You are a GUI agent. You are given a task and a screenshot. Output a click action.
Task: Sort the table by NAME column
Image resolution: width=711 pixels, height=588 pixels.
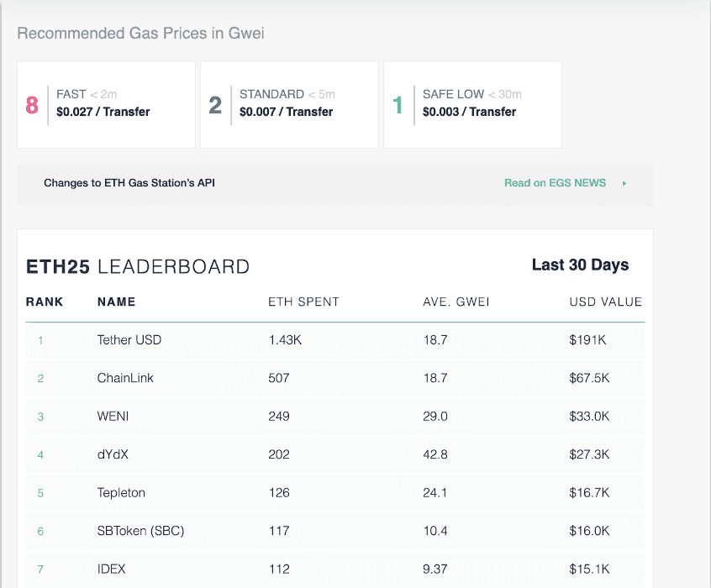pyautogui.click(x=116, y=302)
